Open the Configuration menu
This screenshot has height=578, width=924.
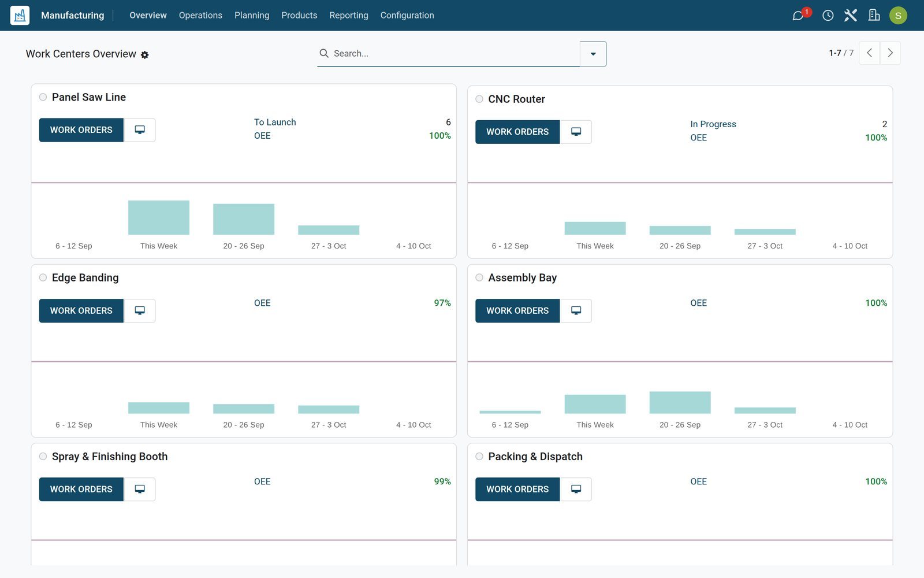(x=407, y=16)
